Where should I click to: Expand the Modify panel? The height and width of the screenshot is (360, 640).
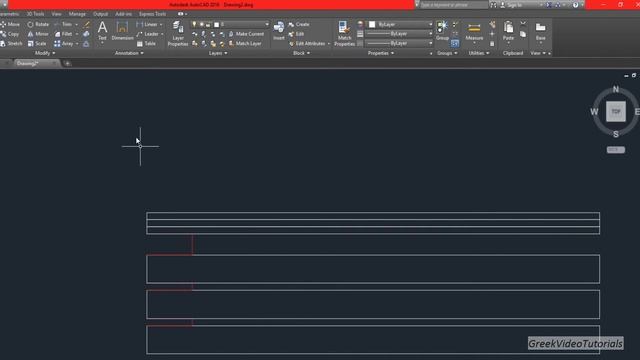click(x=45, y=53)
